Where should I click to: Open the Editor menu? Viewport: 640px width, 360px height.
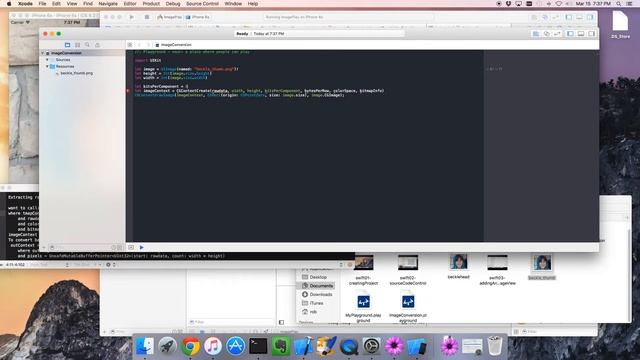tap(130, 4)
